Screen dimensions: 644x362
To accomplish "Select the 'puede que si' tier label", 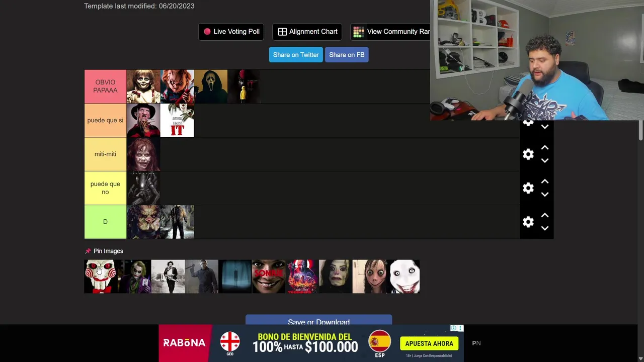I will point(105,120).
